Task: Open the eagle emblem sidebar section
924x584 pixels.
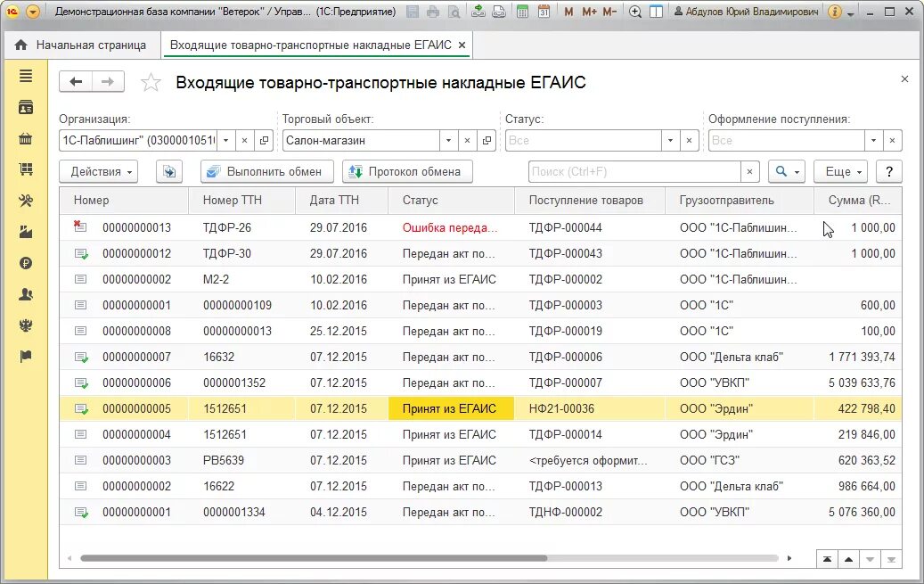Action: click(25, 325)
